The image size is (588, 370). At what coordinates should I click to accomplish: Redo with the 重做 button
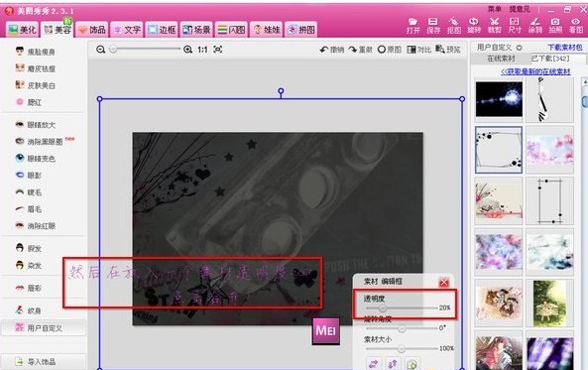pyautogui.click(x=360, y=50)
